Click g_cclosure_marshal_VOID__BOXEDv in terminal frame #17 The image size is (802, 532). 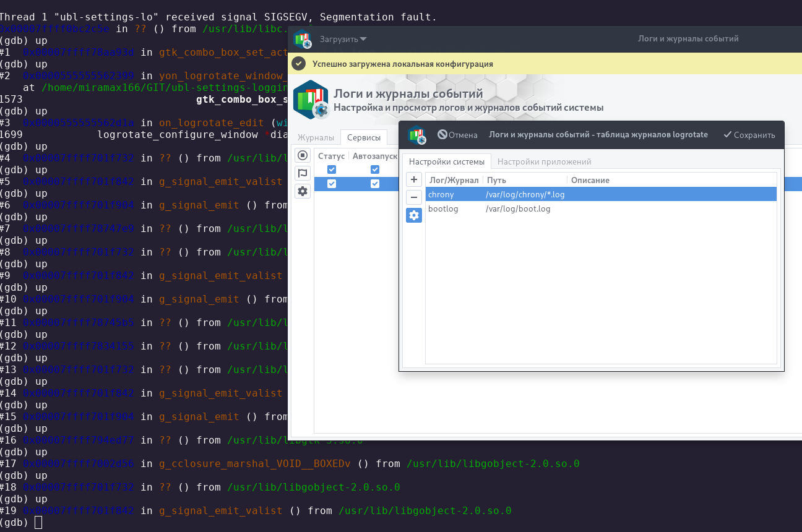(x=255, y=463)
